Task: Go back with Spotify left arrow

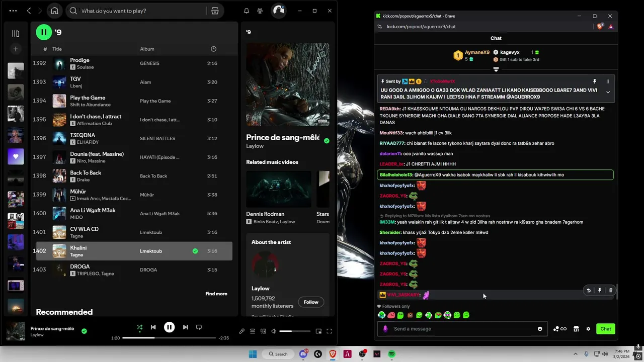Action: click(29, 11)
